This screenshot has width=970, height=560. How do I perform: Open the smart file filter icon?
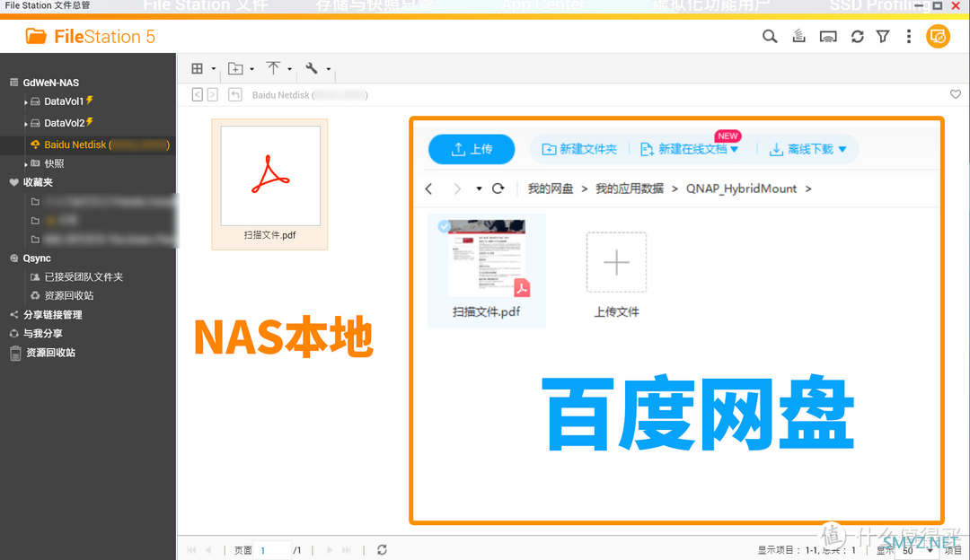pyautogui.click(x=883, y=37)
